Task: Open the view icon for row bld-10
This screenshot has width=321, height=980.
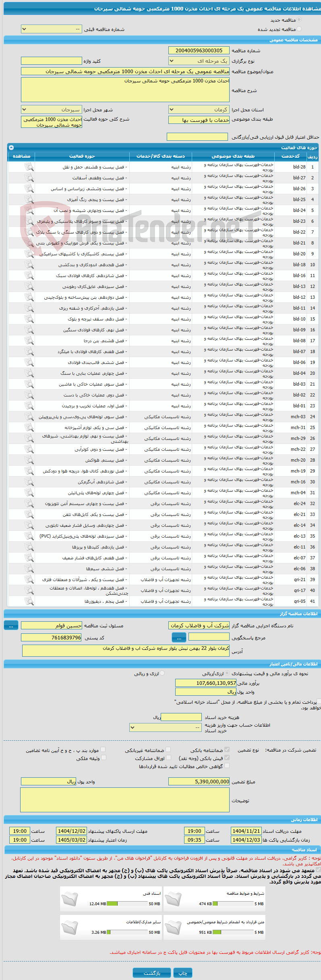Action: [29, 319]
